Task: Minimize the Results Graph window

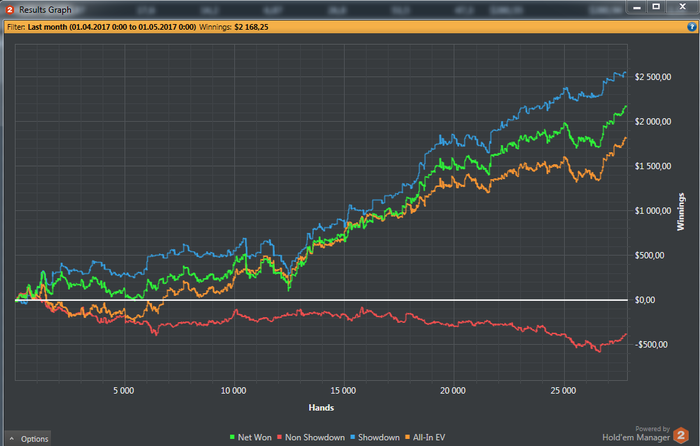Action: pos(637,7)
